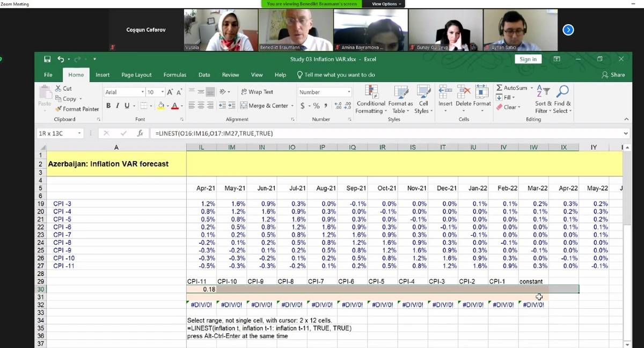Switch to the Review tab

230,75
